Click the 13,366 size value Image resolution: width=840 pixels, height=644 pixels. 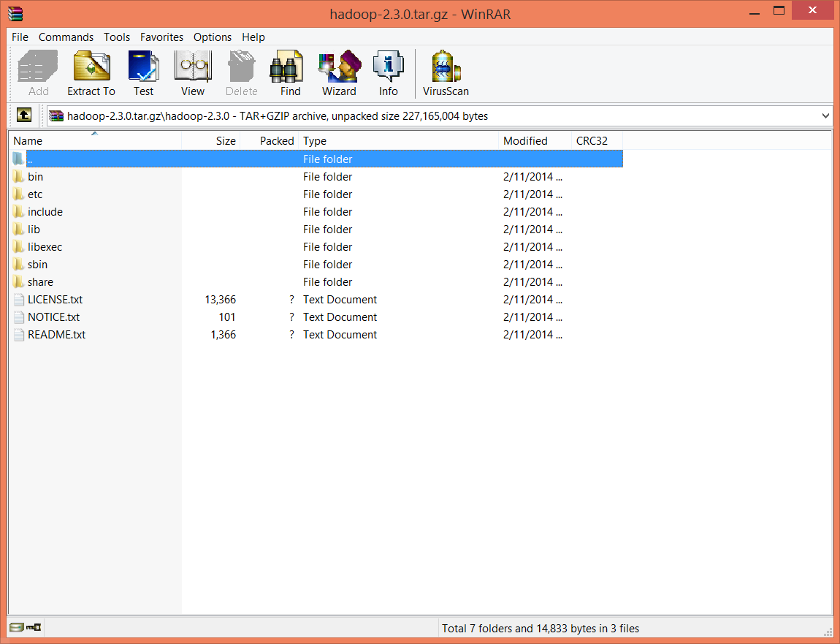[220, 300]
